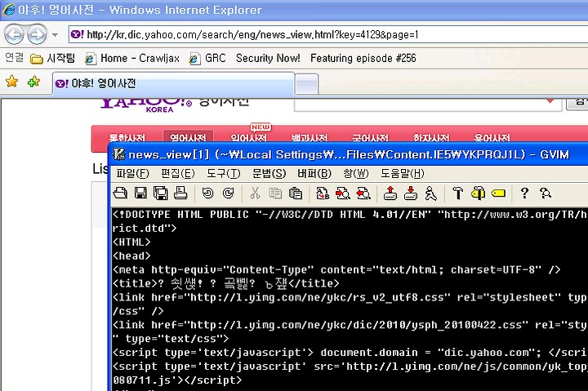The width and height of the screenshot is (588, 391).
Task: Open Home - Crawljax favorite link
Action: pos(132,59)
